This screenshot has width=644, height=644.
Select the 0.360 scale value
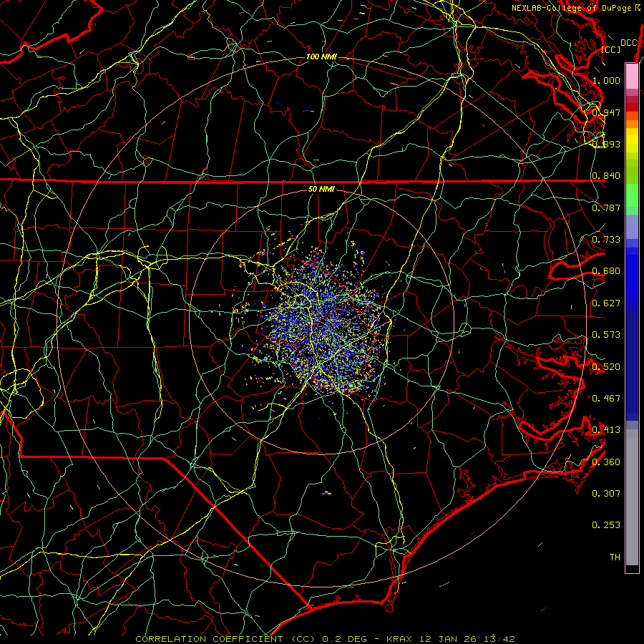coord(606,462)
